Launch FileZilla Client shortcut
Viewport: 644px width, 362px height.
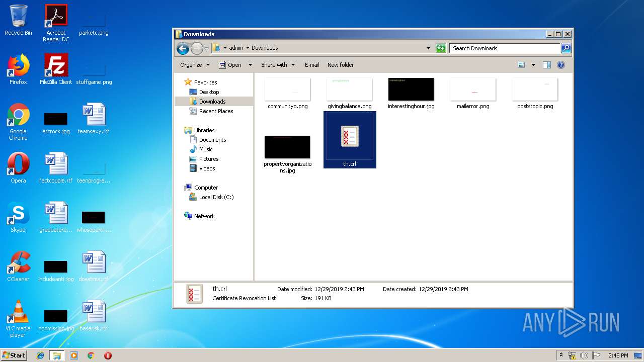click(56, 69)
